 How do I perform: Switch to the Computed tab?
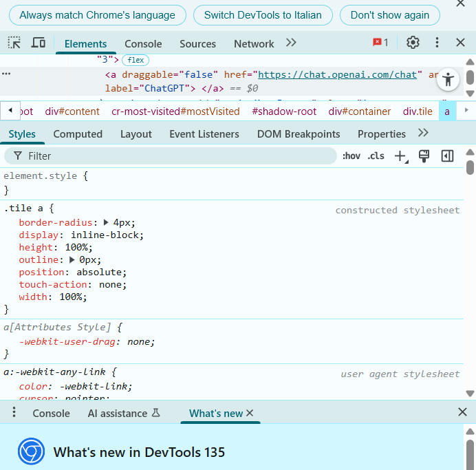click(x=78, y=134)
